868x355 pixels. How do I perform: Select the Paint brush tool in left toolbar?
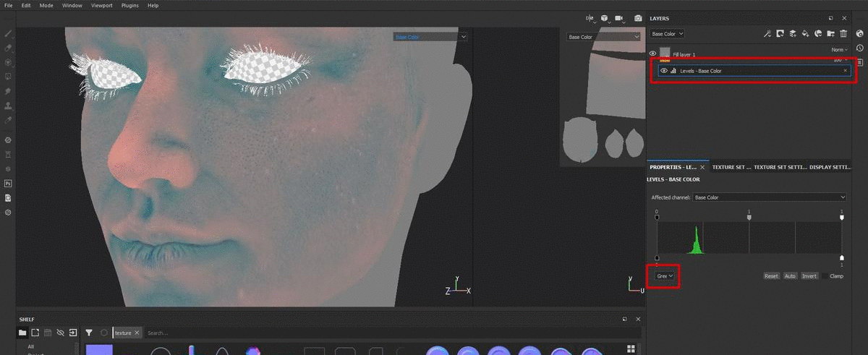coord(8,33)
